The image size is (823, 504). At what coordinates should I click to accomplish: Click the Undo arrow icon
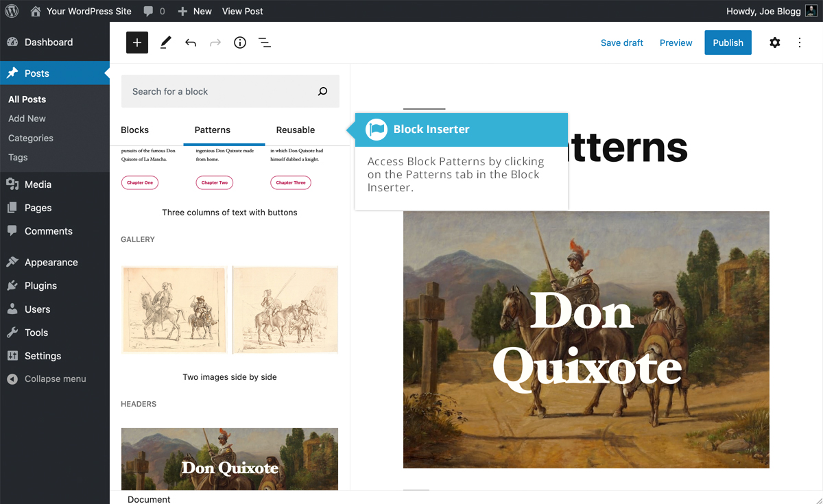tap(191, 43)
